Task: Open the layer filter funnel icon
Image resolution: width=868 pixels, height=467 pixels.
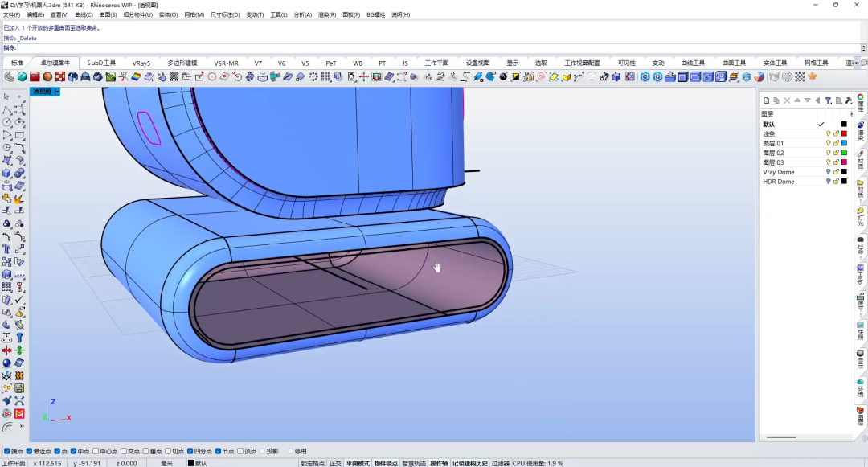Action: click(828, 100)
